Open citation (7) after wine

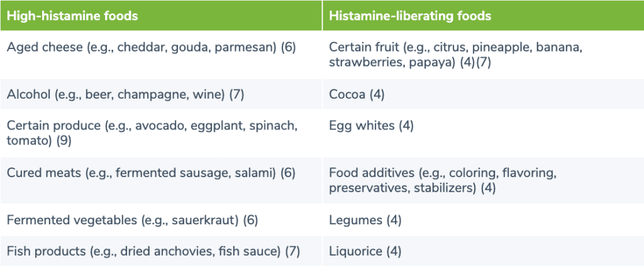coord(236,94)
